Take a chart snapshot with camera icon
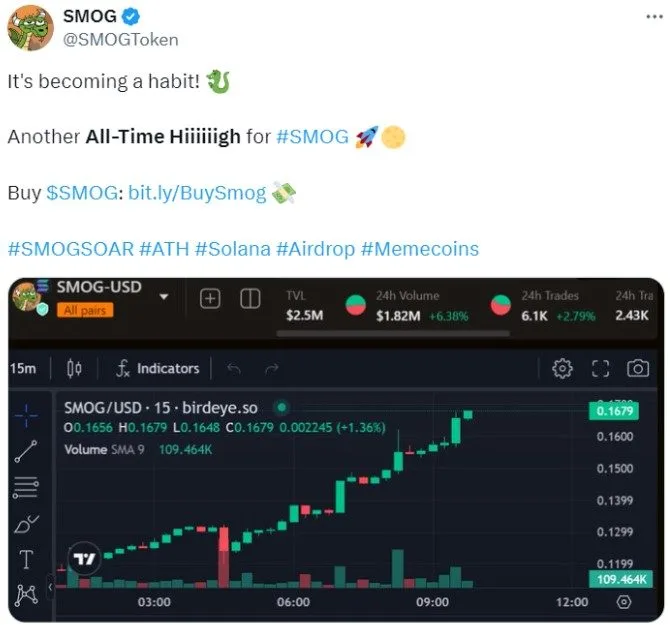 coord(638,369)
